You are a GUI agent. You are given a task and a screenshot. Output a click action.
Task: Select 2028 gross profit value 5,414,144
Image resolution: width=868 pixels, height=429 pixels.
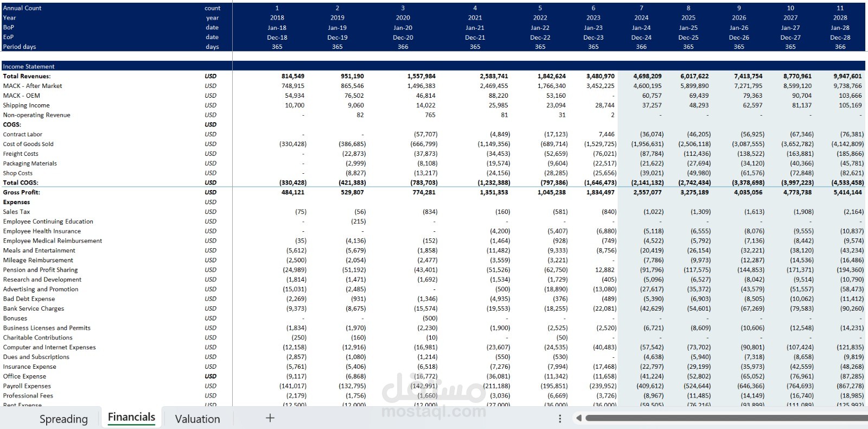[847, 192]
